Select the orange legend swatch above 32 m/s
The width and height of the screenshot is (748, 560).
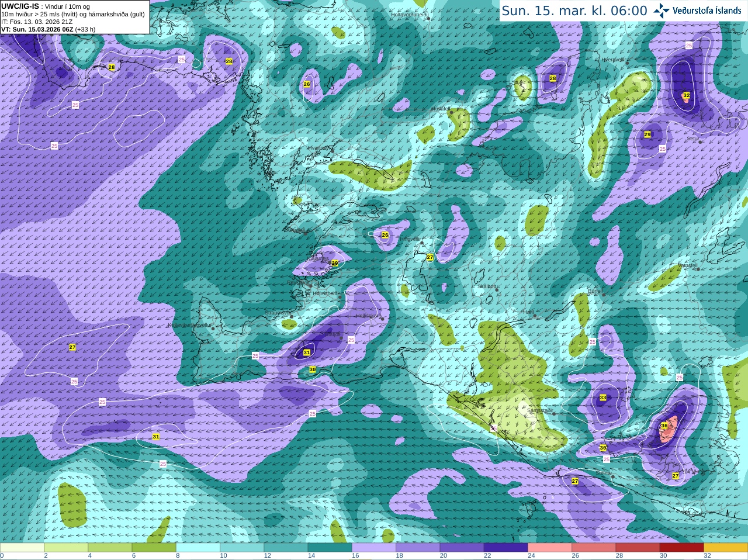726,548
